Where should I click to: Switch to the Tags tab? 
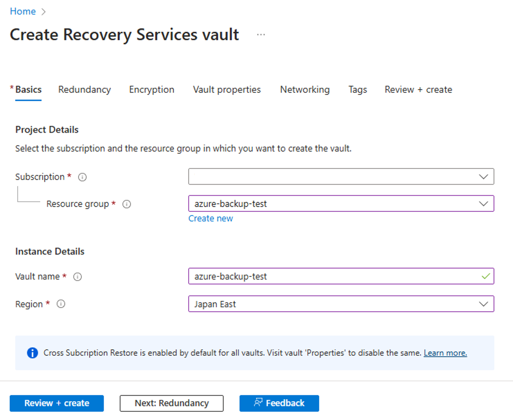[357, 90]
